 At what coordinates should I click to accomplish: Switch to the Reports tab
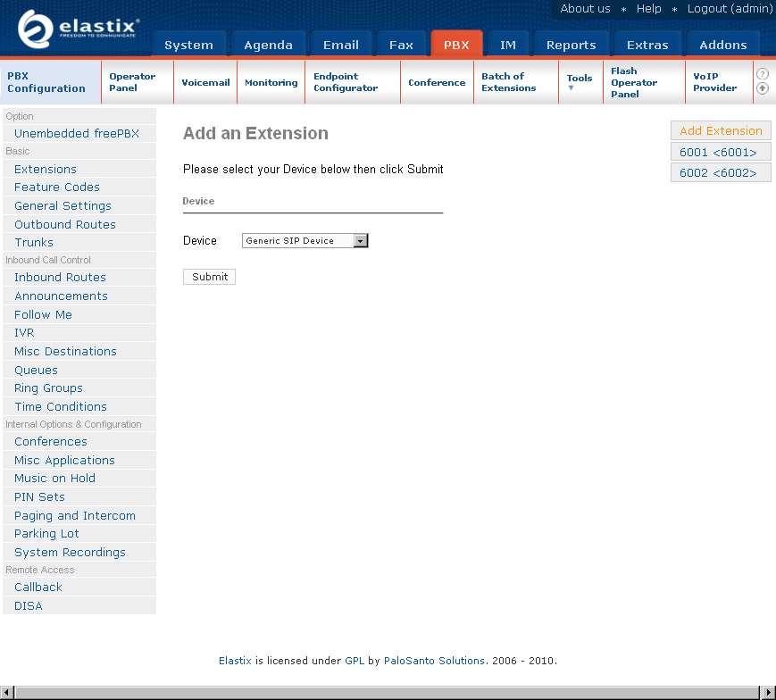572,45
